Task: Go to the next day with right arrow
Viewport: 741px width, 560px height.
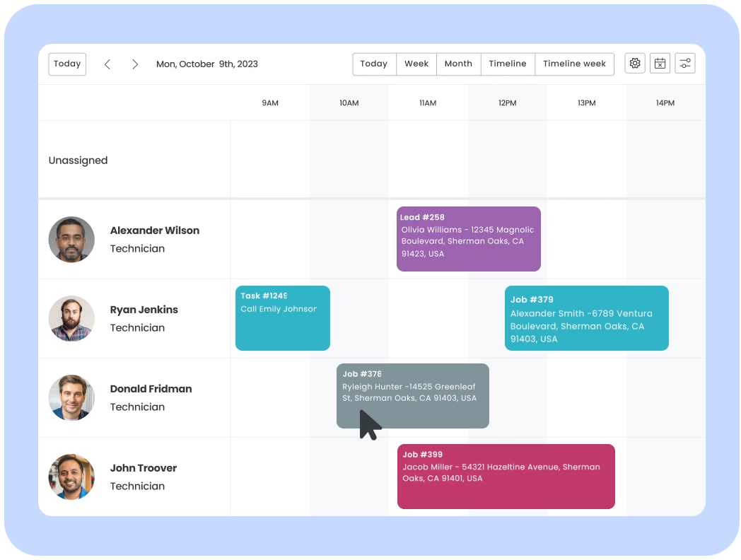Action: tap(135, 64)
